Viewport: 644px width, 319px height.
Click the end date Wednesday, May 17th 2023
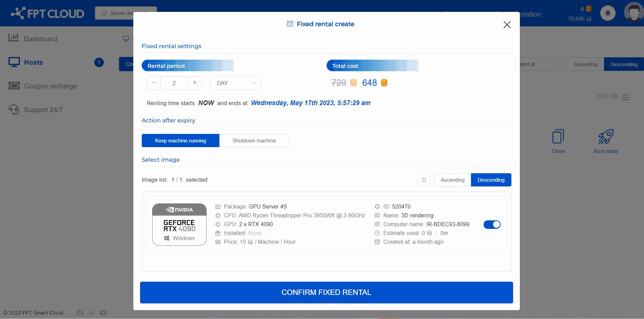(311, 103)
